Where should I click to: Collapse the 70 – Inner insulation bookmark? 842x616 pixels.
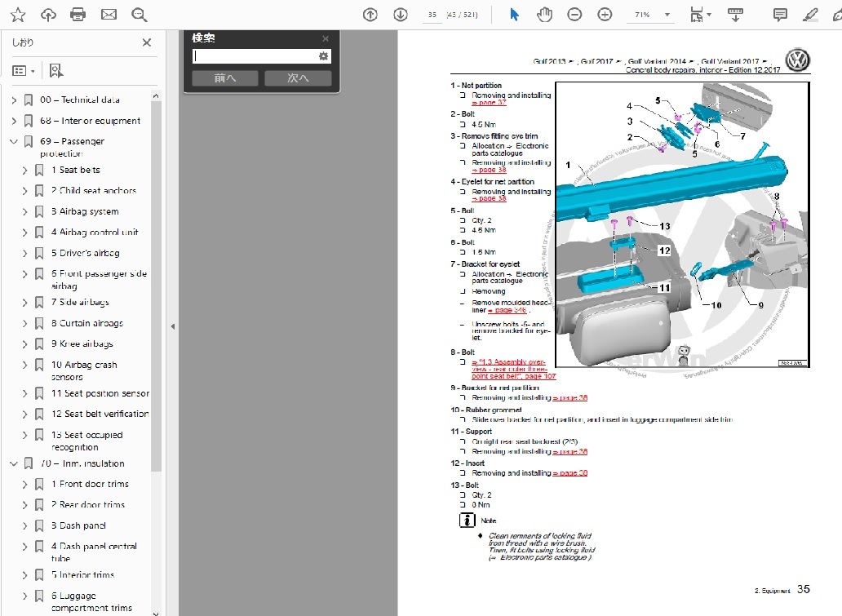point(14,463)
